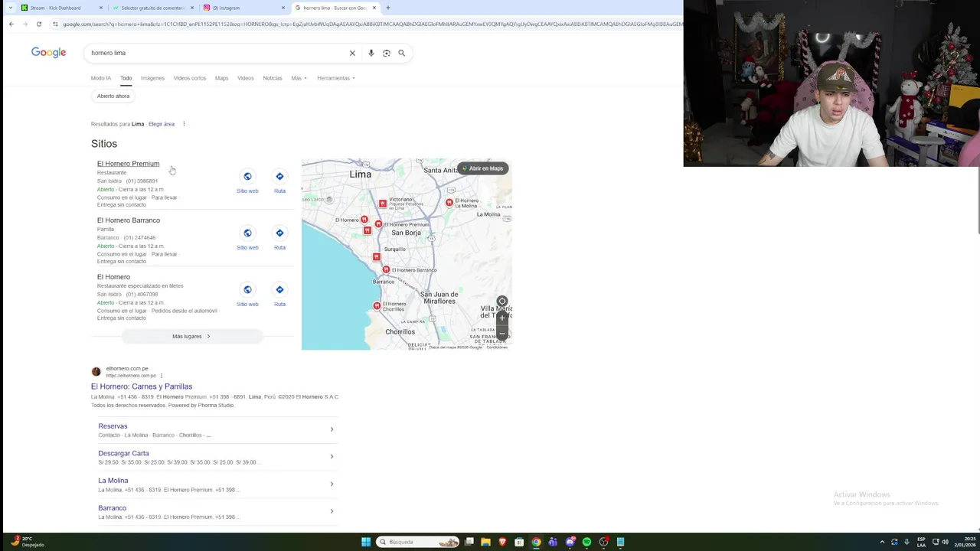Expand the Reservas sitelink chevron
This screenshot has height=551, width=980.
point(332,429)
